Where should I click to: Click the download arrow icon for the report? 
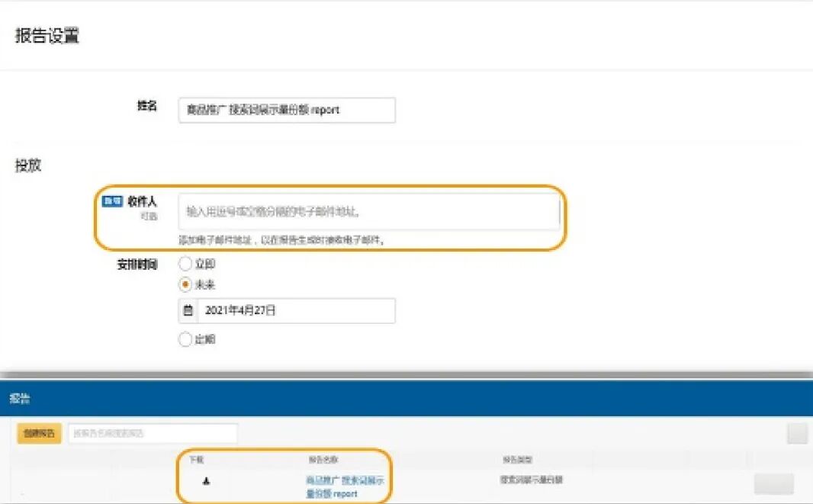click(x=207, y=480)
